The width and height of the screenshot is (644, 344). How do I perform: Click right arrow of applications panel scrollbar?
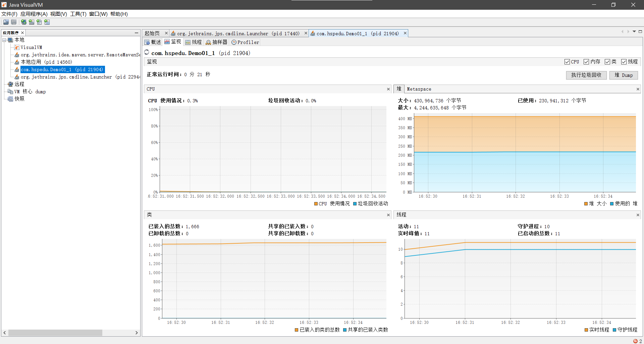137,333
